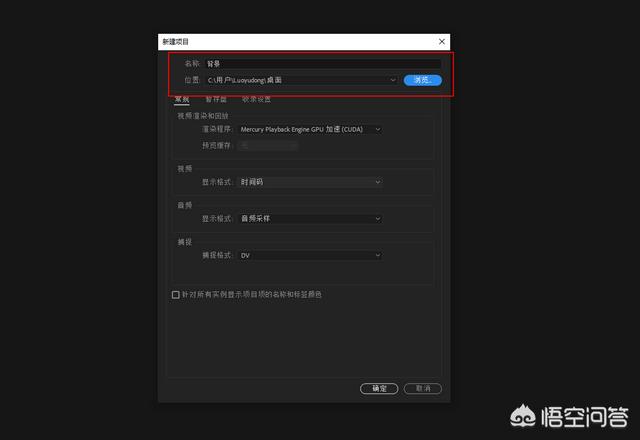
Task: Close the 新建项目 dialog with X
Action: [x=442, y=41]
